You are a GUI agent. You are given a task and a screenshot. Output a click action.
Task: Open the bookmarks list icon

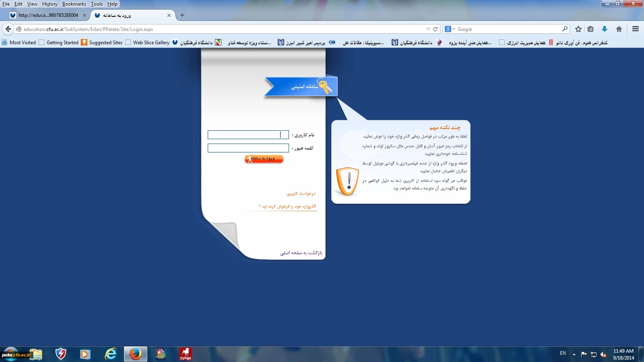coord(590,29)
